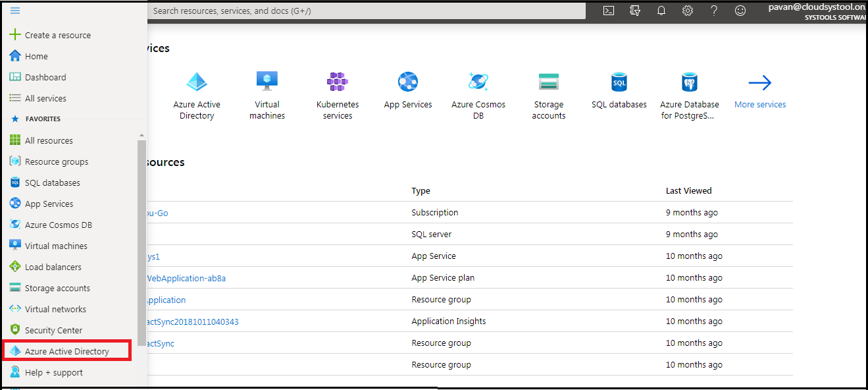The image size is (868, 390).
Task: Click the feedback smiley icon
Action: tap(740, 11)
